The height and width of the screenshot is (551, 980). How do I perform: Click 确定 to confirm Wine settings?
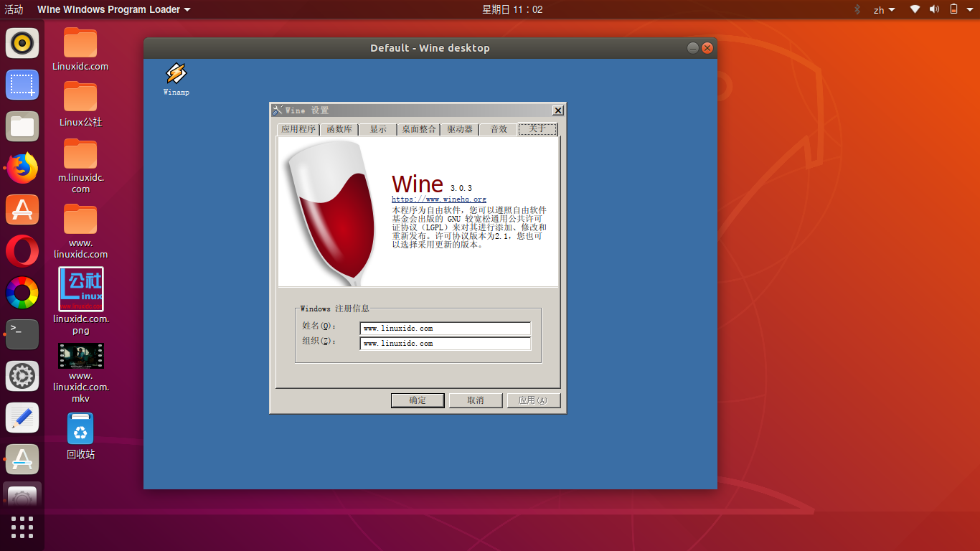coord(417,400)
